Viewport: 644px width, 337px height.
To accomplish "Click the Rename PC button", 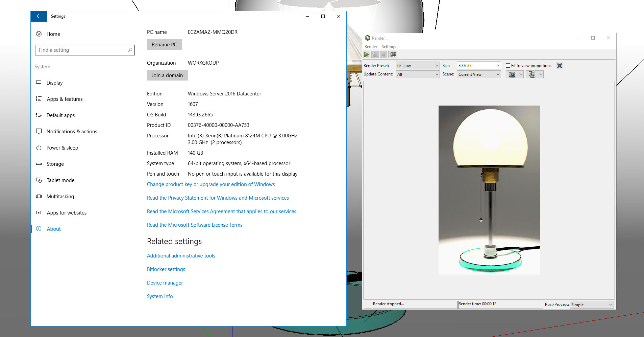I will (165, 45).
